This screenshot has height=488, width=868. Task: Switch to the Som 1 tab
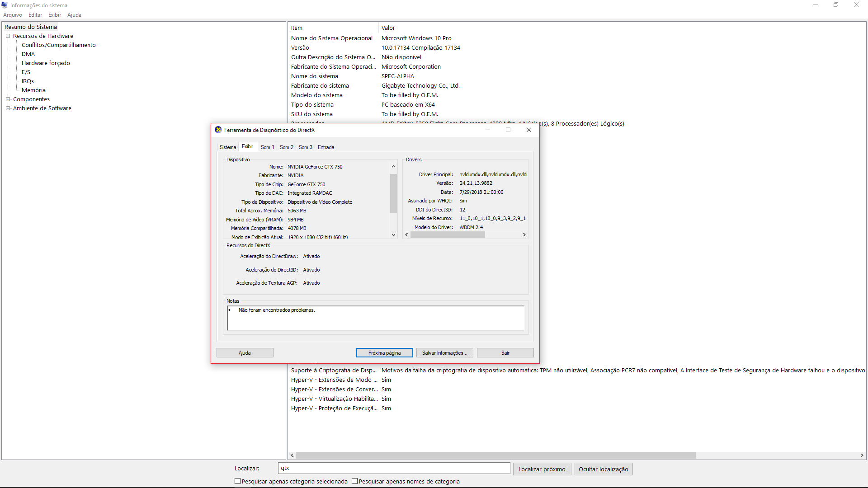(267, 147)
